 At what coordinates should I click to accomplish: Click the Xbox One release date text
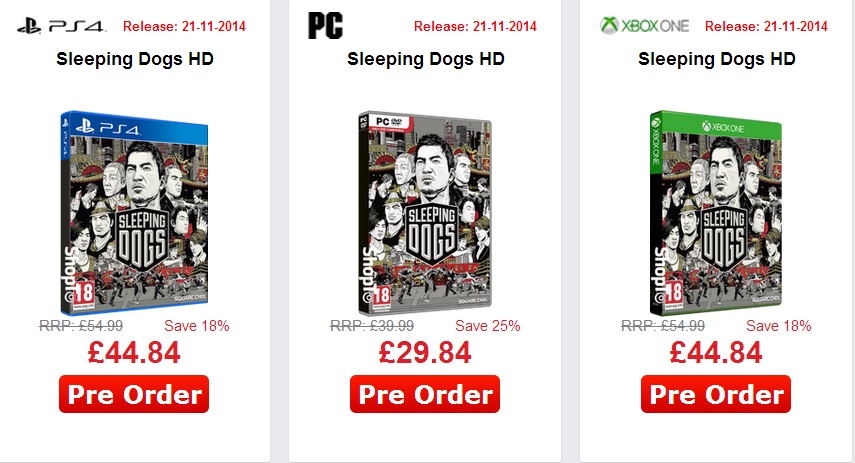[766, 26]
